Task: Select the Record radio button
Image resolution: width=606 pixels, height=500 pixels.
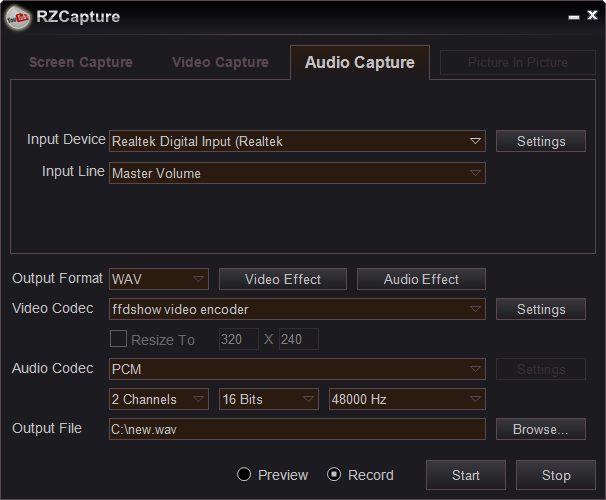Action: [334, 474]
